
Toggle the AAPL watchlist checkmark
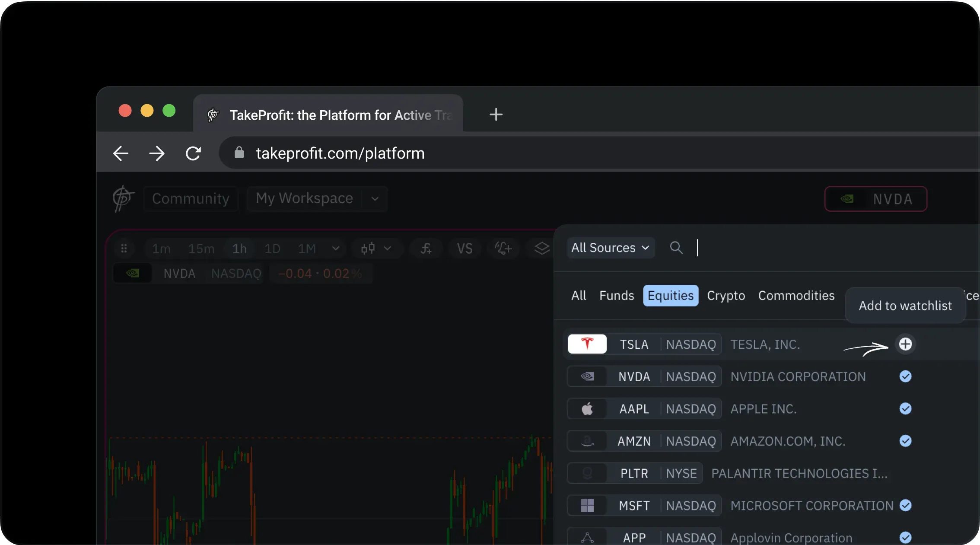905,408
